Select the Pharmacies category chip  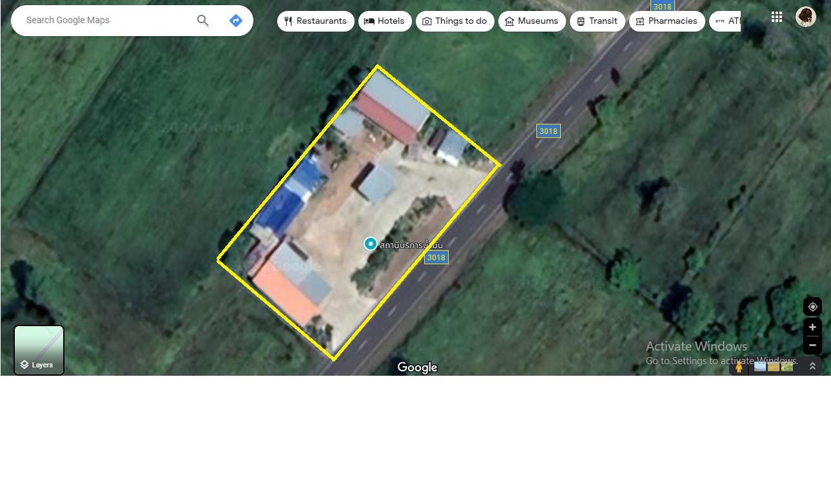[667, 21]
